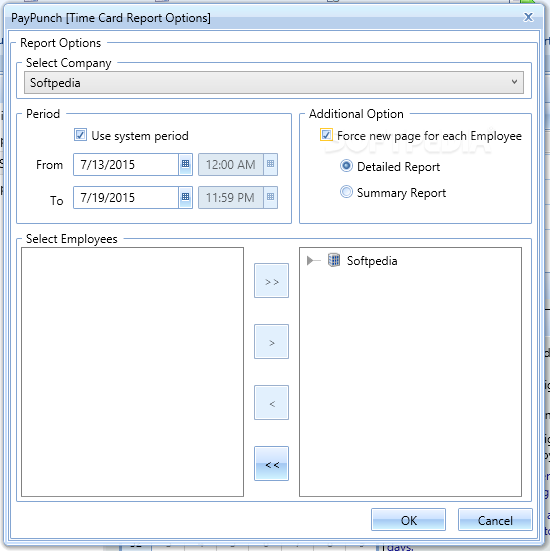Image resolution: width=550 pixels, height=551 pixels.
Task: Click the 11:59 PM time field
Action: (231, 197)
